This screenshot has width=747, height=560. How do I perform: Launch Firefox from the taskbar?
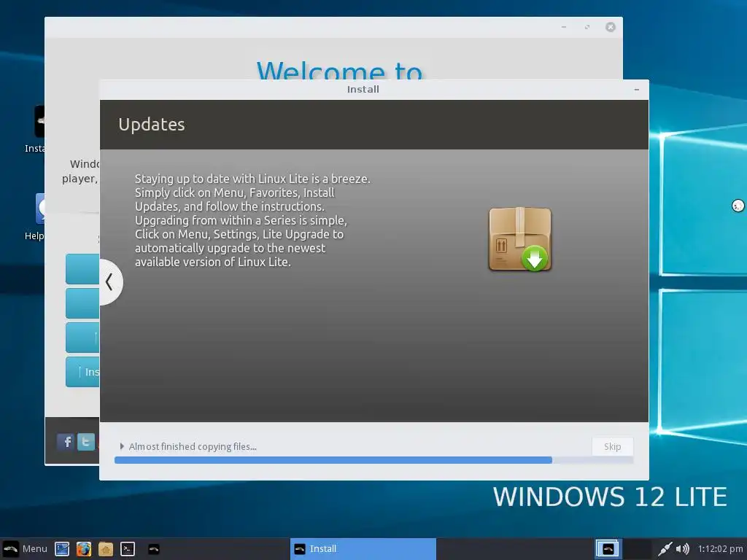pyautogui.click(x=84, y=549)
